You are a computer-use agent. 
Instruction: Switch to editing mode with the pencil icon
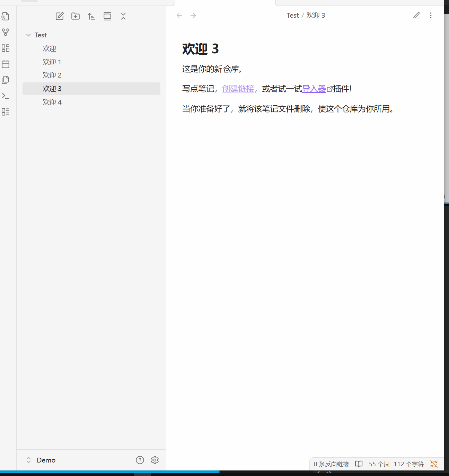click(x=416, y=16)
